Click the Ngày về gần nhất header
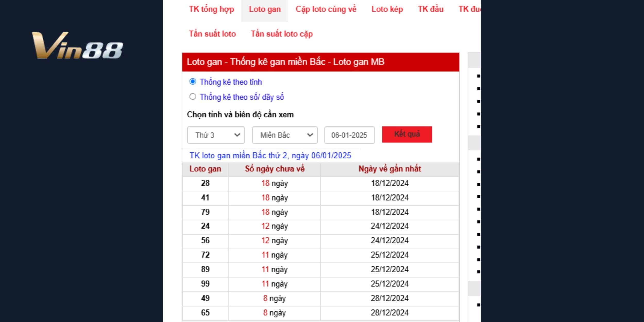The height and width of the screenshot is (322, 644). [390, 169]
